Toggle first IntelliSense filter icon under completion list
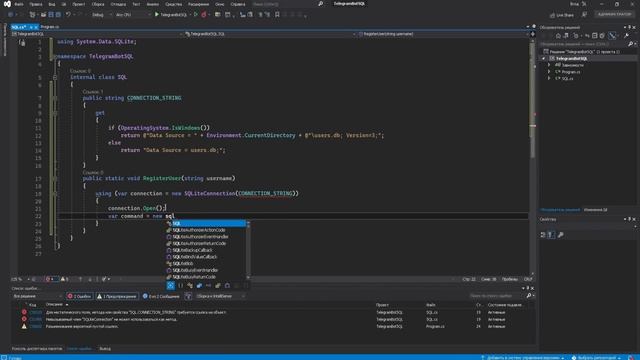Image resolution: width=640 pixels, height=360 pixels. point(171,286)
